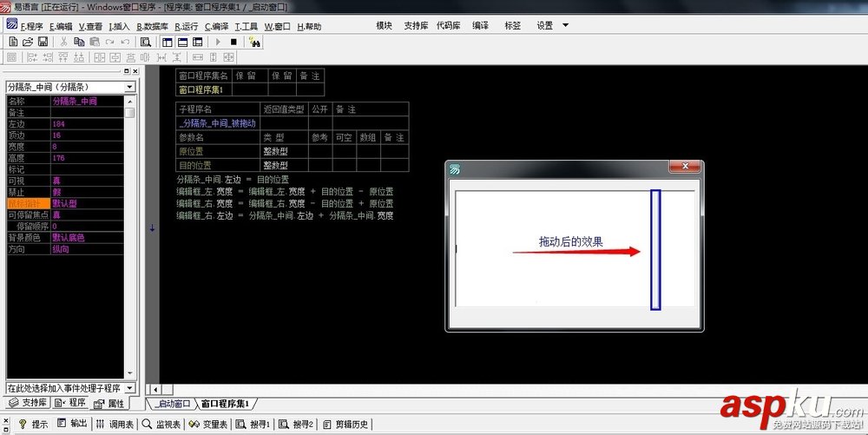The width and height of the screenshot is (868, 435).
Task: Open the C.编译 menu
Action: click(x=216, y=26)
